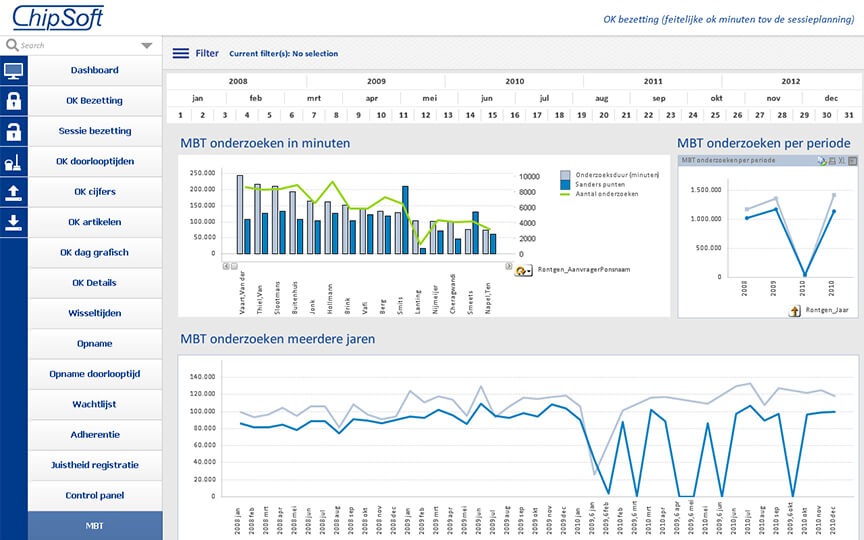Select day 31 in the day filter

[x=849, y=115]
